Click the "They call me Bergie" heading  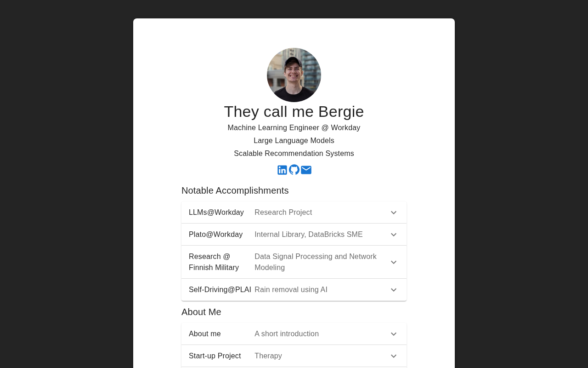coord(294,112)
